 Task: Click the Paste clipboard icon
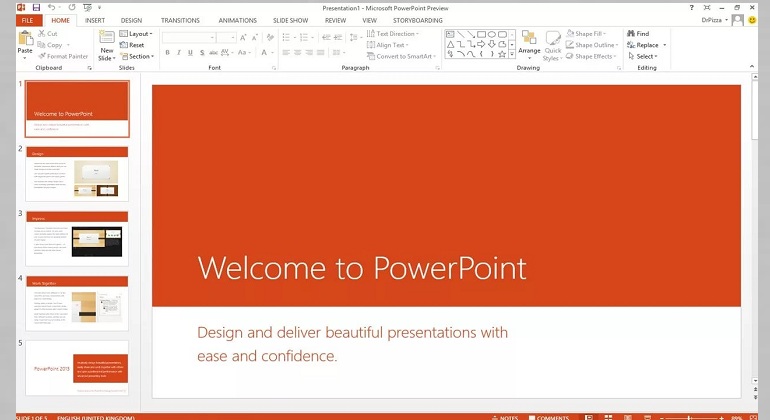25,38
